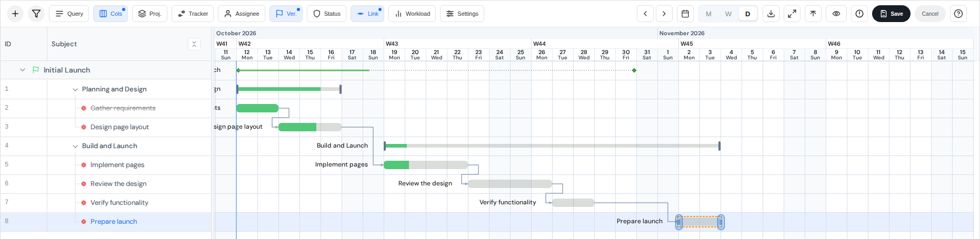Open the Query menu

tap(69, 14)
